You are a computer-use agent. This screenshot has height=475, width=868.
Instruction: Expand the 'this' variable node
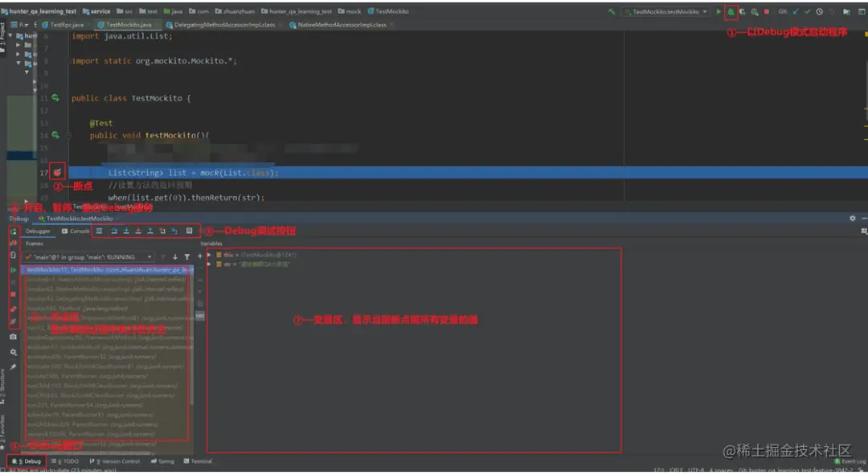(209, 255)
